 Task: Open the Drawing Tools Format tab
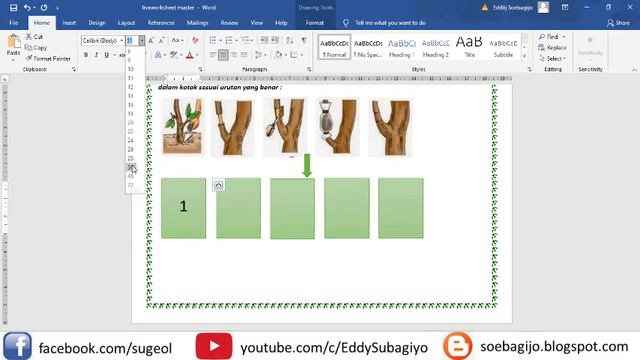click(x=315, y=23)
